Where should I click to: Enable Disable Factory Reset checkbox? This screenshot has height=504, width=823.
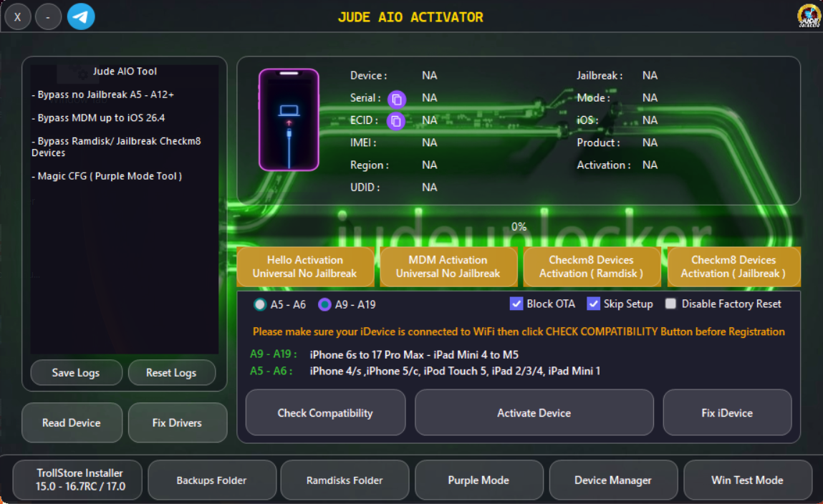tap(670, 304)
